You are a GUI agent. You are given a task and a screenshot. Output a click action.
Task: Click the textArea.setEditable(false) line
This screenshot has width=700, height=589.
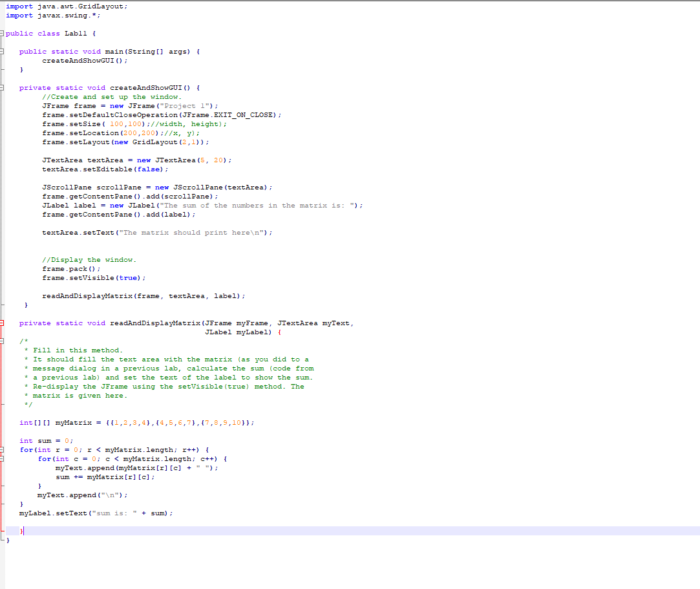103,169
